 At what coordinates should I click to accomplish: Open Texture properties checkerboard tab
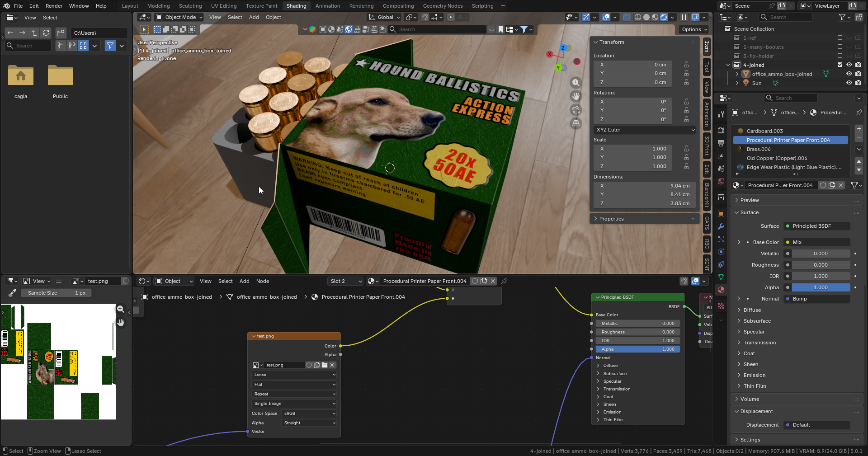721,306
